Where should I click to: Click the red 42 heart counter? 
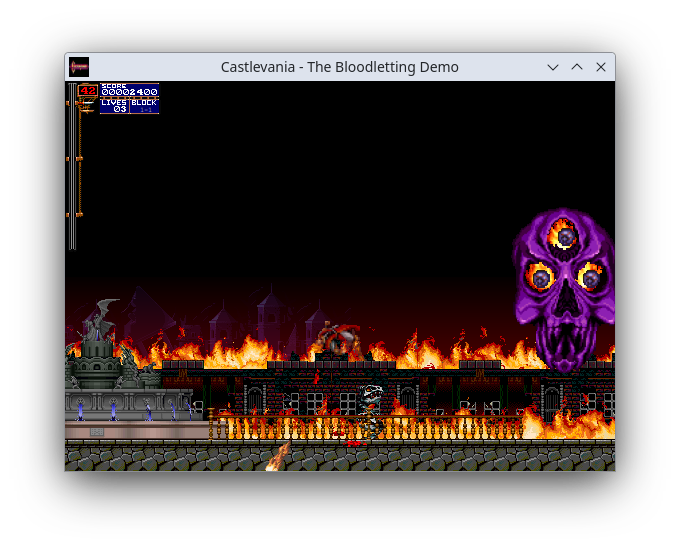(88, 90)
